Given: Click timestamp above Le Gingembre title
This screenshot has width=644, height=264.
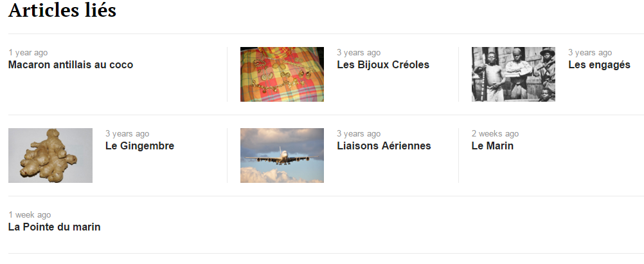Looking at the screenshot, I should (x=127, y=134).
